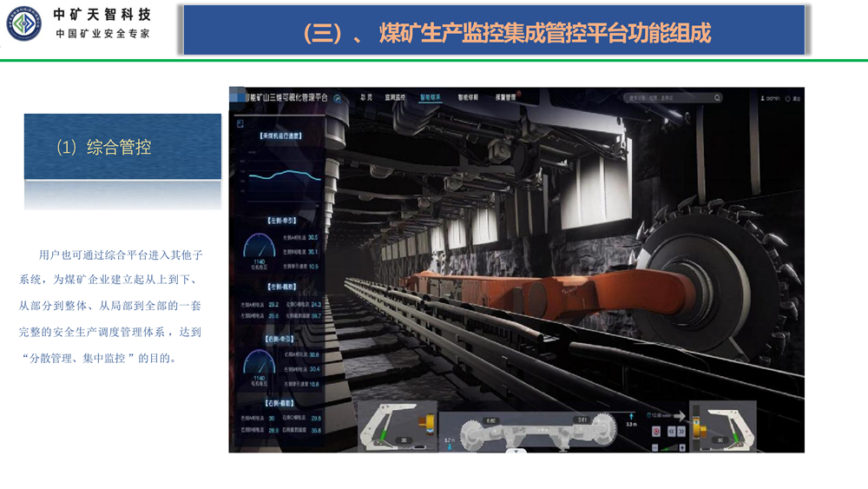868x489 pixels.
Task: Open the 总览 overview tab
Action: pyautogui.click(x=368, y=98)
